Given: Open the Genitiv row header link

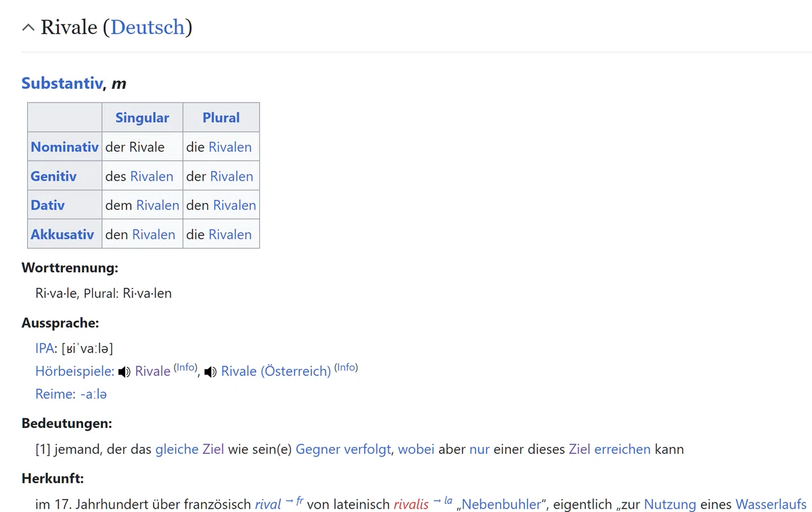Looking at the screenshot, I should (53, 176).
